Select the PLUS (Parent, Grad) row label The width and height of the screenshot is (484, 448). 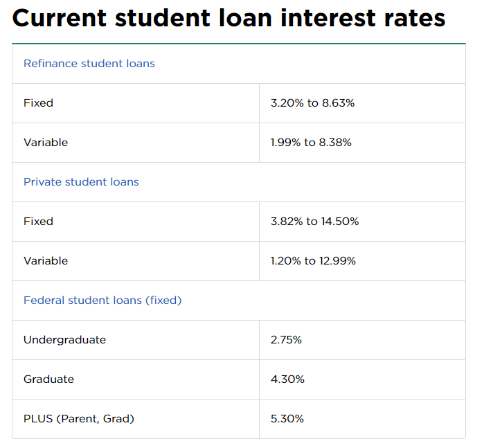[x=79, y=419]
